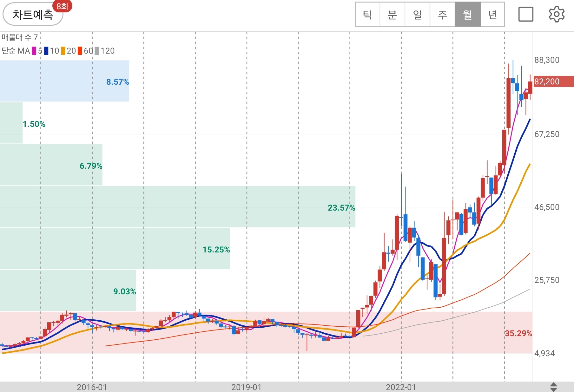Select the 단순 MA legend label
This screenshot has width=574, height=392.
tap(16, 51)
